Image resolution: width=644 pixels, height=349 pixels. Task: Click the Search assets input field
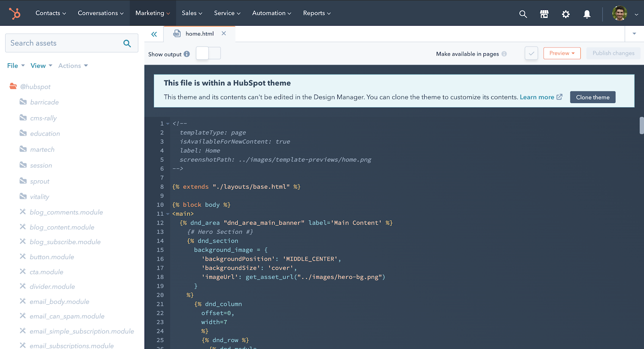coord(64,43)
